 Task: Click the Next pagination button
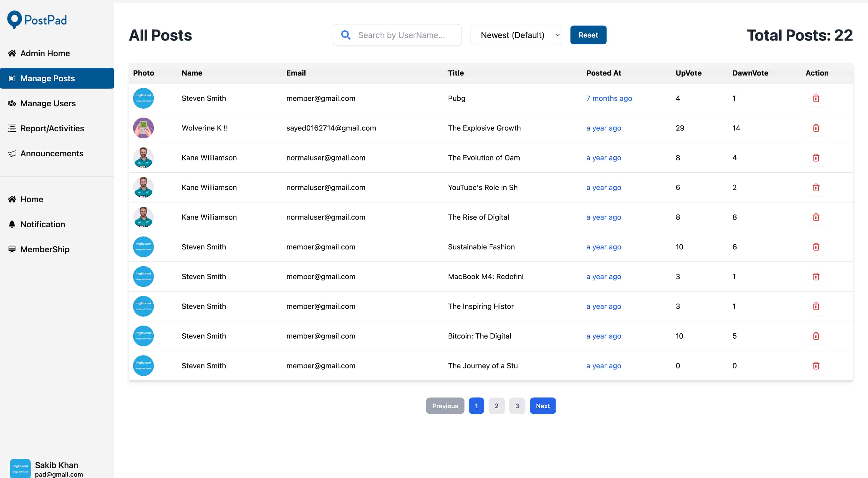point(542,406)
